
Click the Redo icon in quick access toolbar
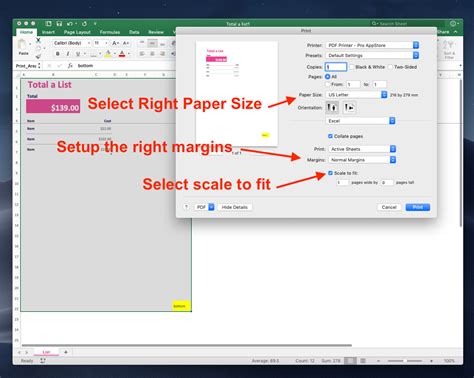[84, 23]
